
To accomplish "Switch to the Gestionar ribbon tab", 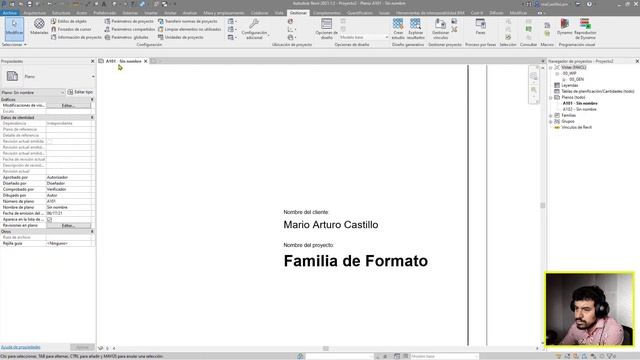I will pyautogui.click(x=298, y=13).
